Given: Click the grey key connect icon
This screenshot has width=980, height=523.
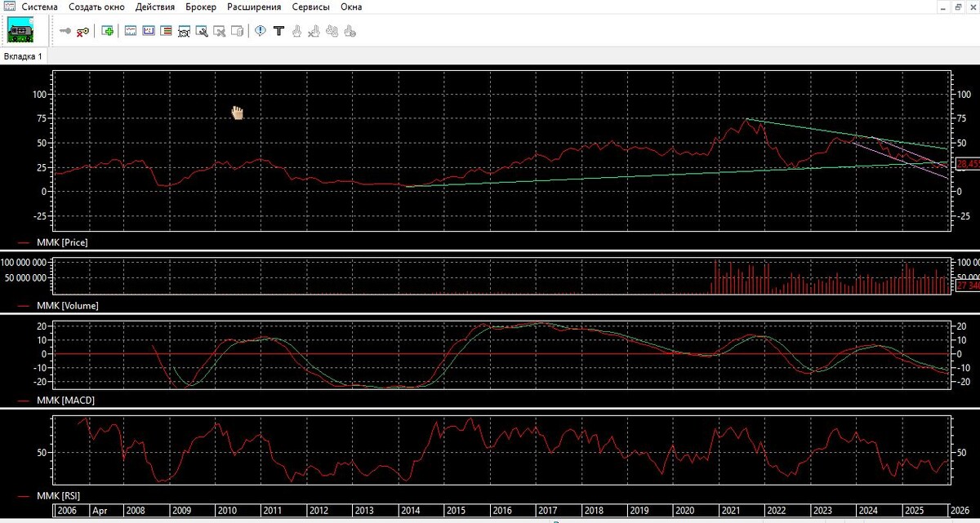Looking at the screenshot, I should 65,31.
